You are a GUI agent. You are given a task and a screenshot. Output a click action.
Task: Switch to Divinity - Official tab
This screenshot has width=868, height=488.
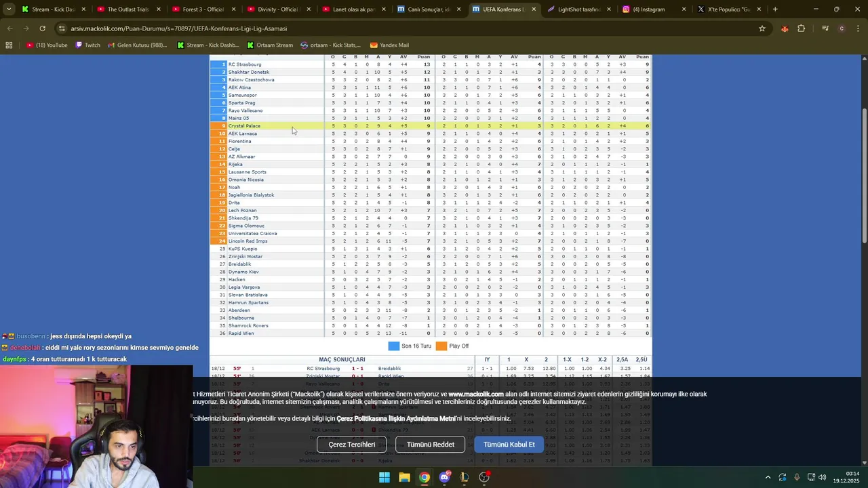point(279,9)
